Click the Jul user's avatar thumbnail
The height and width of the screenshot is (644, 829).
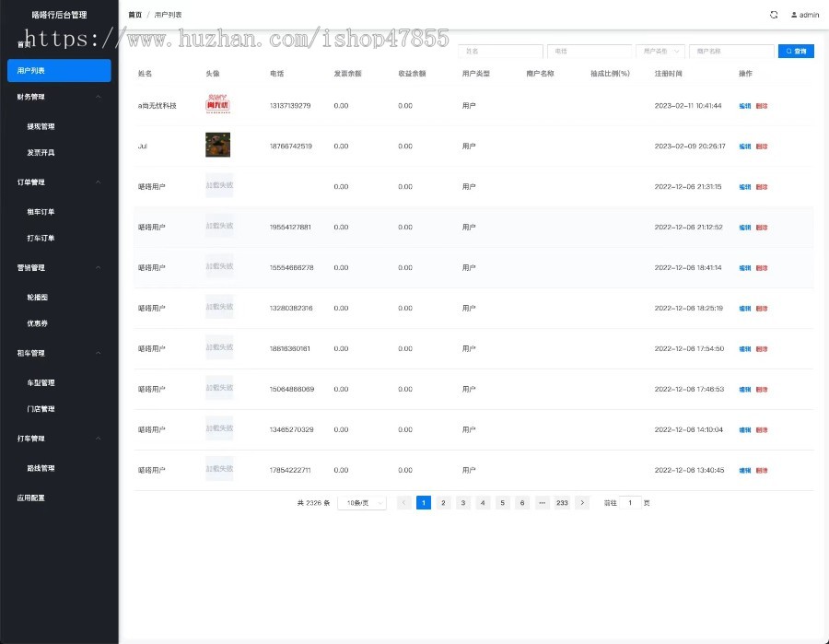217,145
